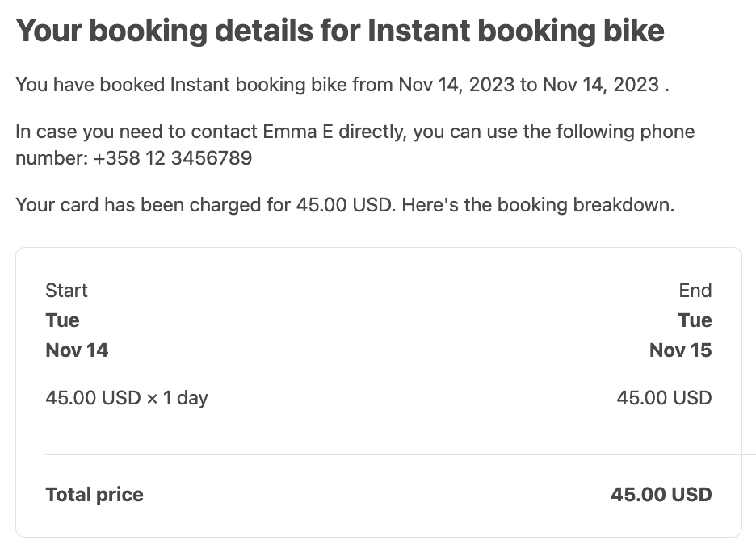Click "Instant booking bike" in the heading

point(515,31)
